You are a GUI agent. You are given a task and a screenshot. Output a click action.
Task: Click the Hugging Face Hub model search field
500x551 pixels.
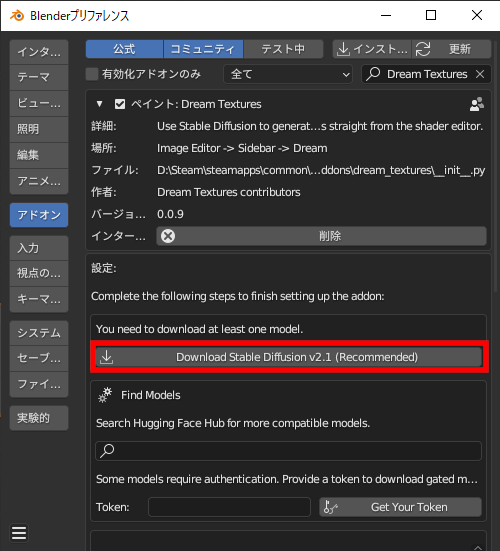point(288,450)
